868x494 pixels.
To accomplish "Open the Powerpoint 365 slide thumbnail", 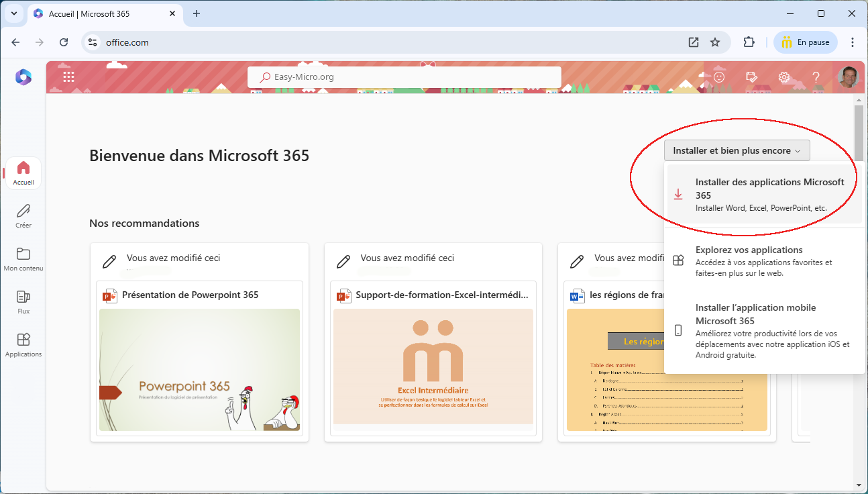I will [x=199, y=370].
